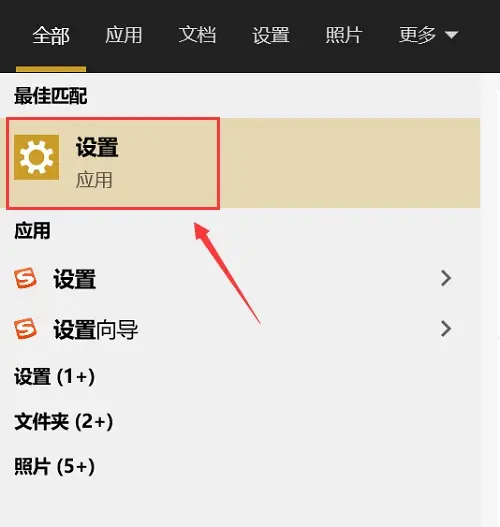
Task: Switch to the 全部 tab
Action: pyautogui.click(x=51, y=35)
